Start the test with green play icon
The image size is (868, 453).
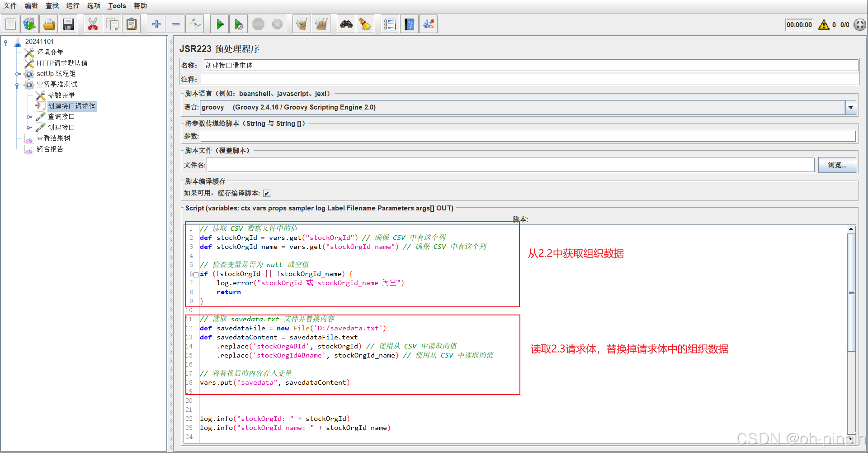pos(220,24)
